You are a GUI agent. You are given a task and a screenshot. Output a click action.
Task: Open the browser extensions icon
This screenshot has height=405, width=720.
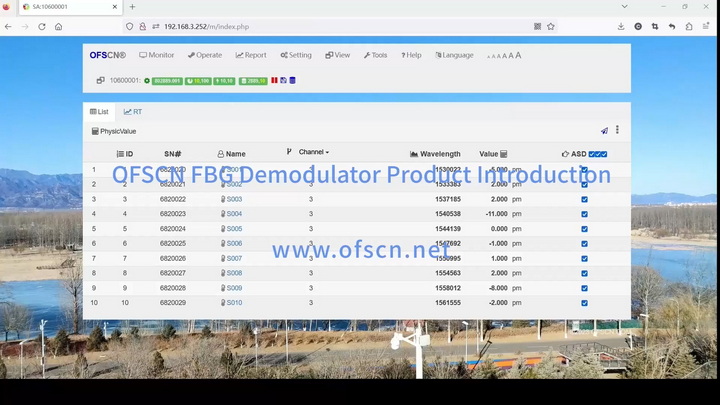point(689,27)
